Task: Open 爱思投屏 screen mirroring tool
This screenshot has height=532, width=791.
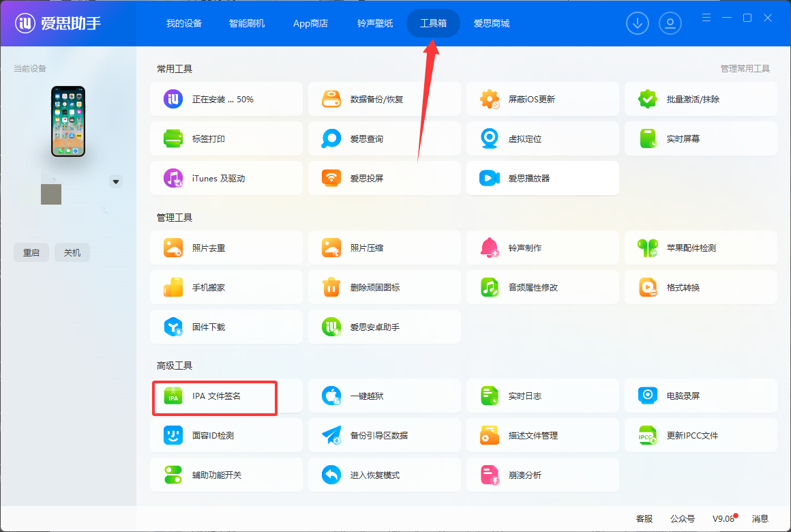Action: [x=366, y=179]
